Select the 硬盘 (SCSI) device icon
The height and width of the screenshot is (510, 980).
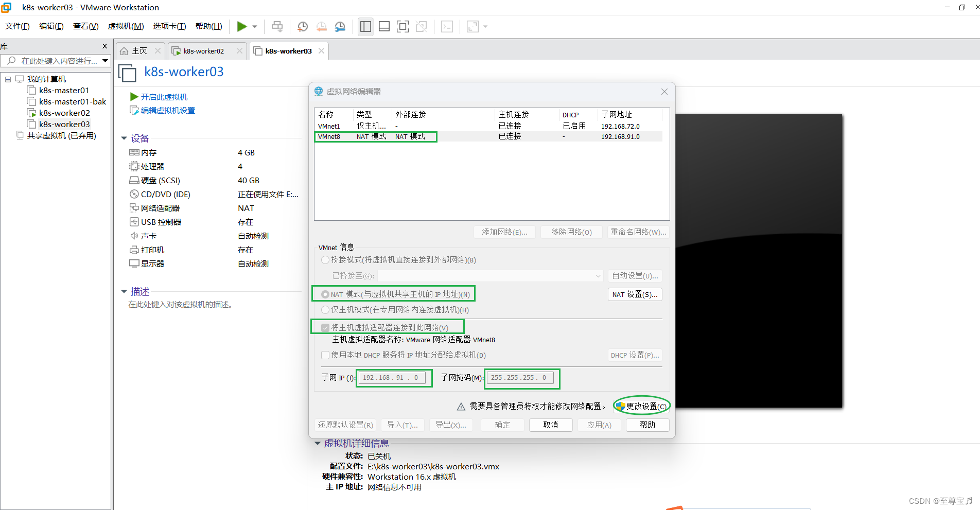[x=134, y=180]
